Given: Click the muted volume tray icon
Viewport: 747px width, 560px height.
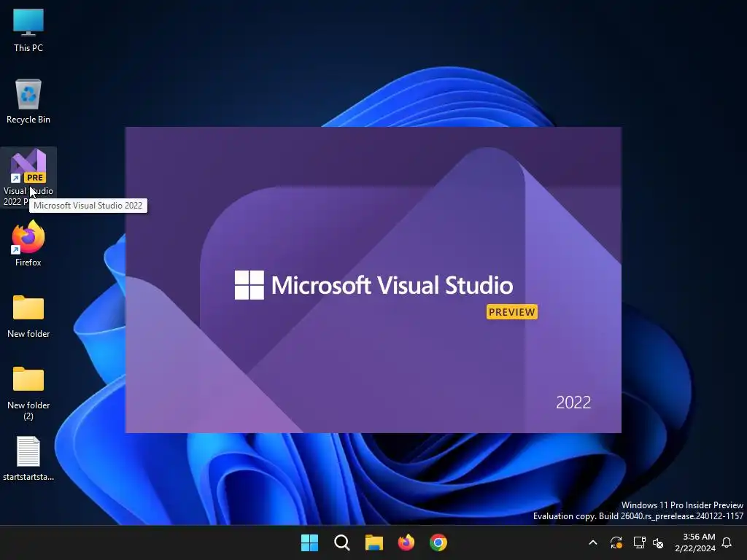Looking at the screenshot, I should (659, 542).
